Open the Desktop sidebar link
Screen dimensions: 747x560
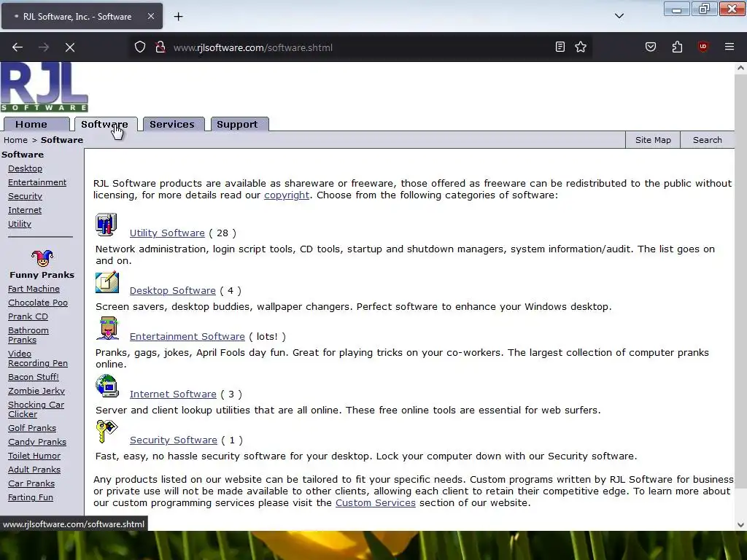point(26,168)
